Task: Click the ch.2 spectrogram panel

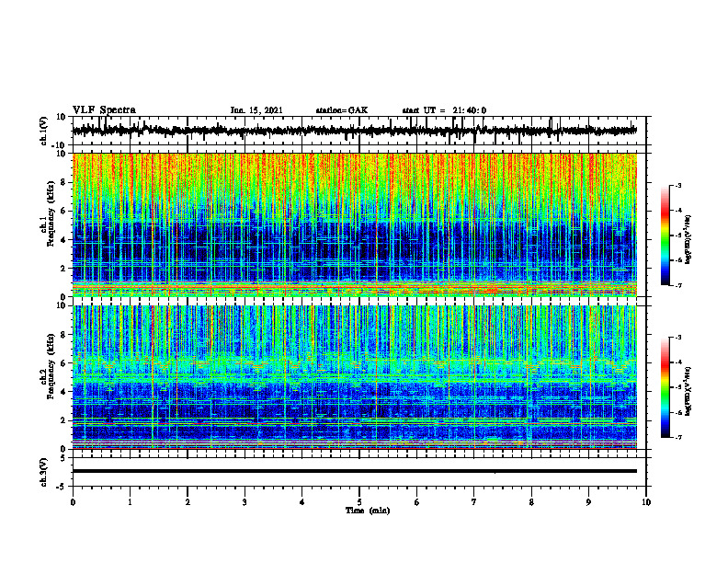Action: (x=355, y=377)
